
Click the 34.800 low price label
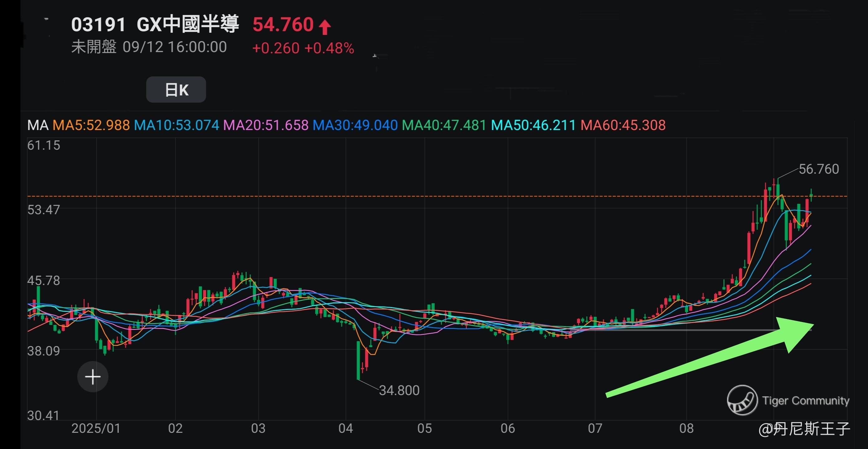399,390
